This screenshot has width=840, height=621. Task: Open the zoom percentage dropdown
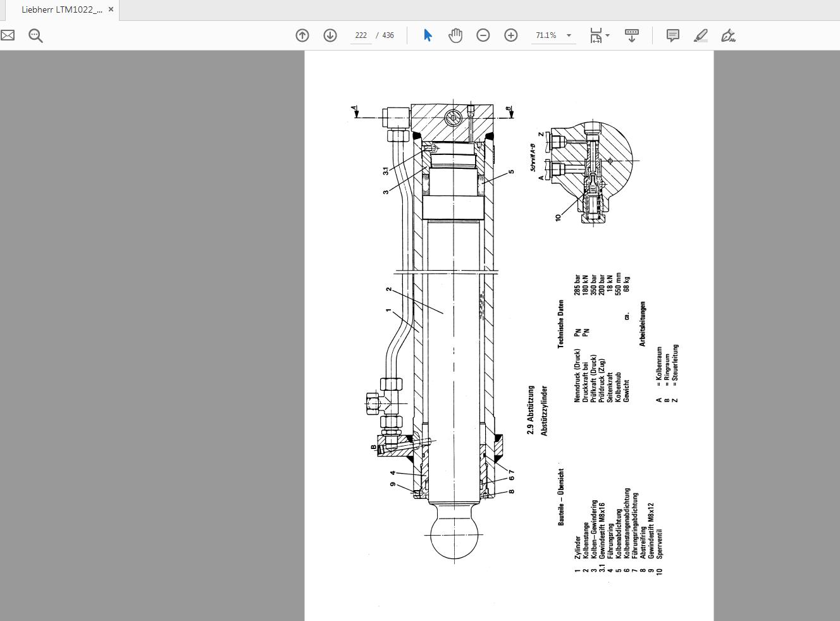tap(569, 35)
